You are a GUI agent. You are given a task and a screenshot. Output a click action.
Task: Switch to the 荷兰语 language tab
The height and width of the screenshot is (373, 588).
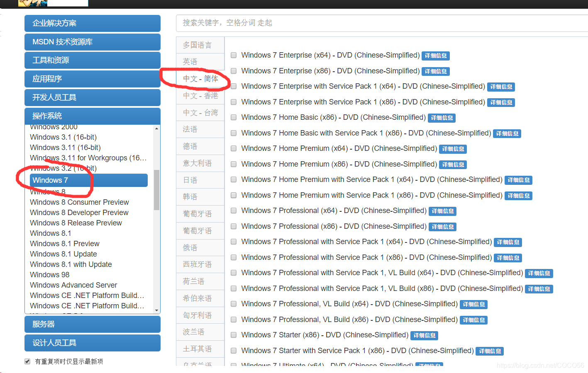pos(200,281)
